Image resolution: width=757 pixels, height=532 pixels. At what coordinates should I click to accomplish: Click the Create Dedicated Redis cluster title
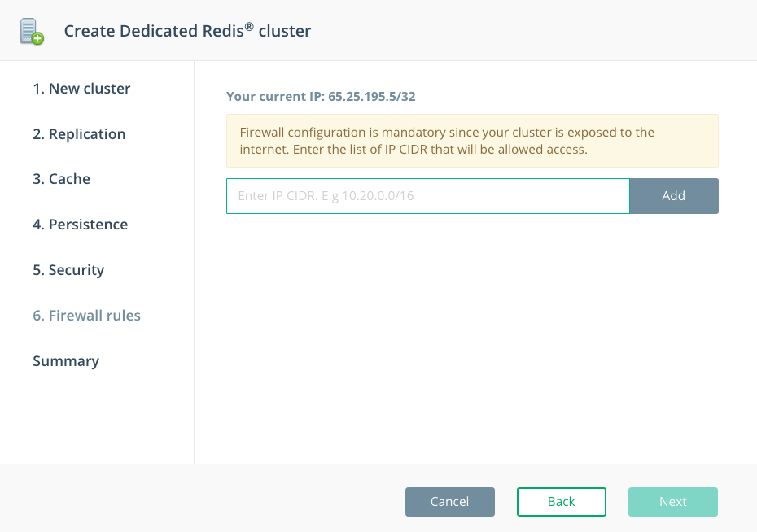187,31
